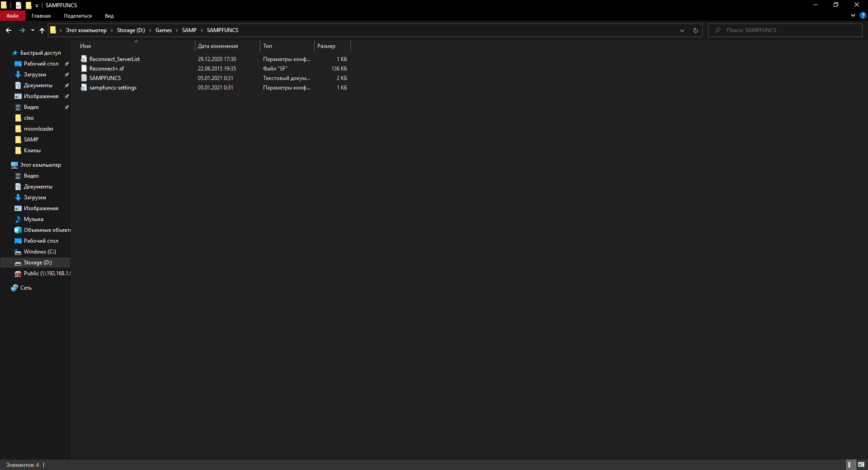This screenshot has height=470, width=868.
Task: Click the Музыка note icon in sidebar
Action: tap(18, 219)
